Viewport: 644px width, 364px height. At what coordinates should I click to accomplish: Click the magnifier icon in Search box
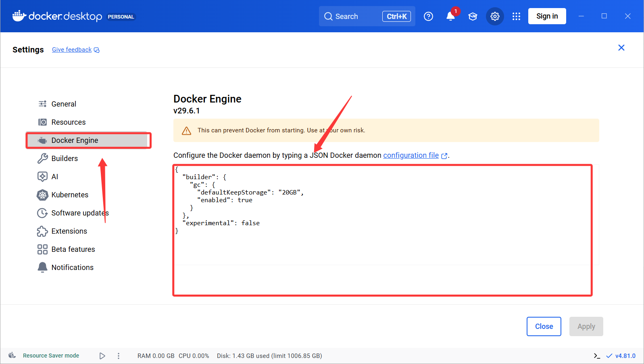click(328, 16)
